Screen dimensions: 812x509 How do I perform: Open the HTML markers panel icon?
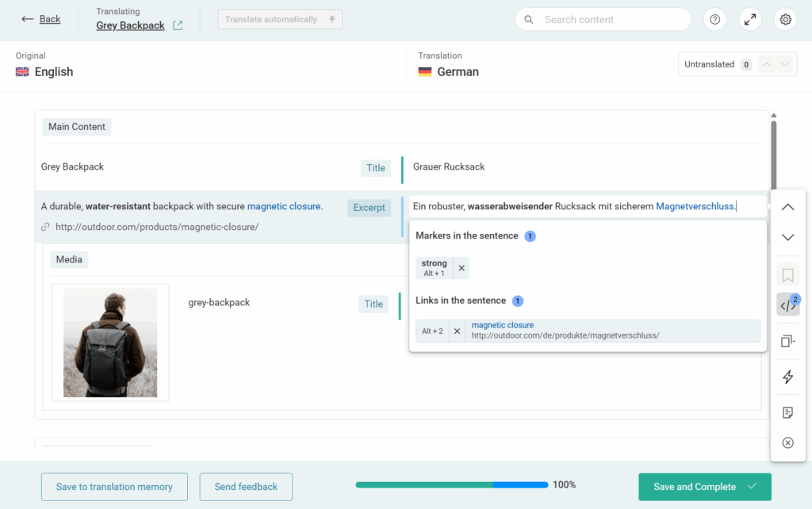pos(786,304)
